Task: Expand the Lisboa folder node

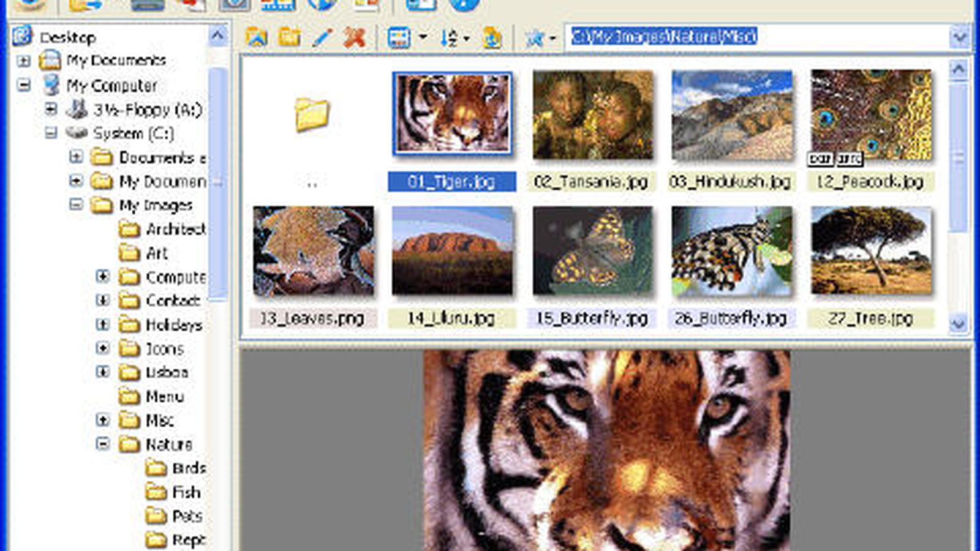Action: point(103,372)
